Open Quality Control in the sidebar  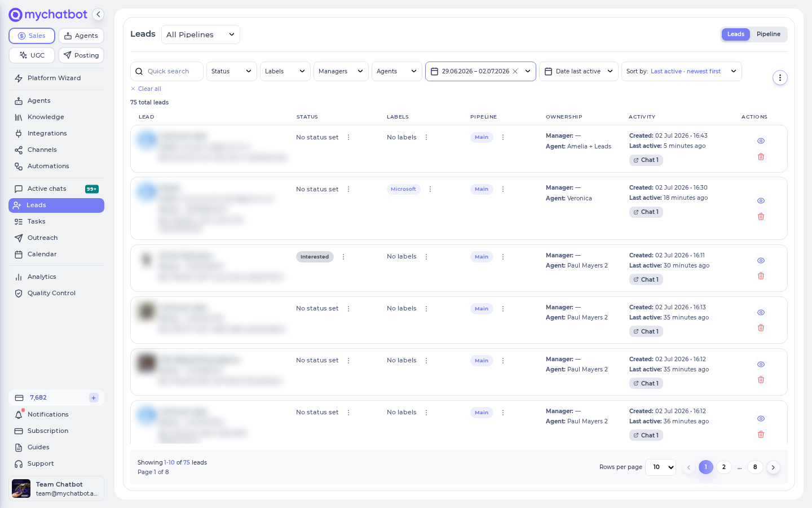coord(56,294)
